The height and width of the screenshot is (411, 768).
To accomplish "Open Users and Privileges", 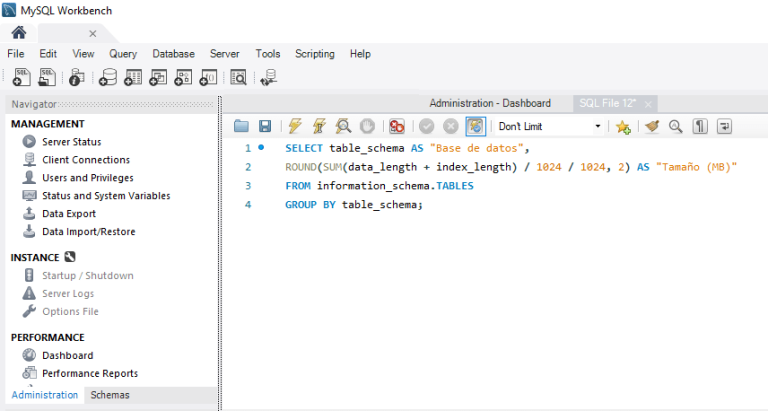I will (88, 178).
